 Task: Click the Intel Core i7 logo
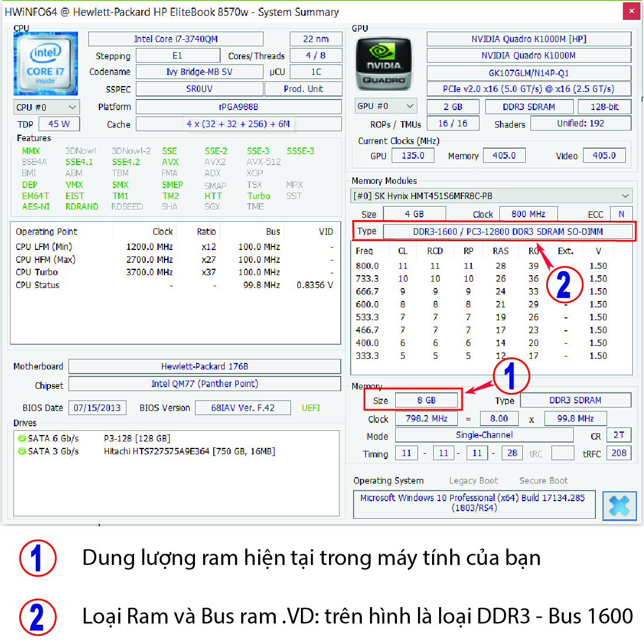pyautogui.click(x=46, y=63)
